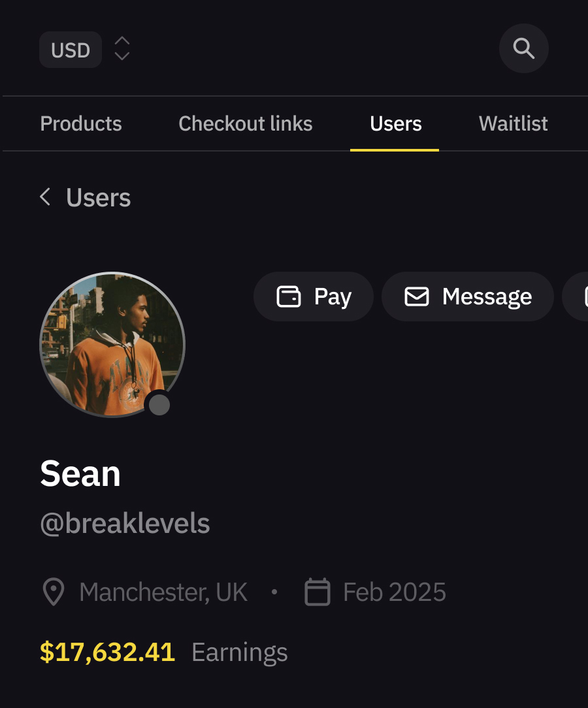The width and height of the screenshot is (588, 708).
Task: Open the Checkout links tab
Action: (246, 123)
